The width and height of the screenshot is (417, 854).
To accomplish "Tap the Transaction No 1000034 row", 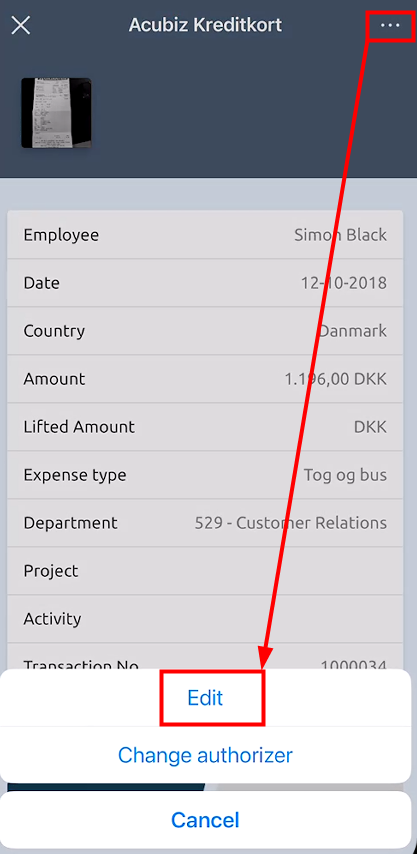I will tap(205, 656).
